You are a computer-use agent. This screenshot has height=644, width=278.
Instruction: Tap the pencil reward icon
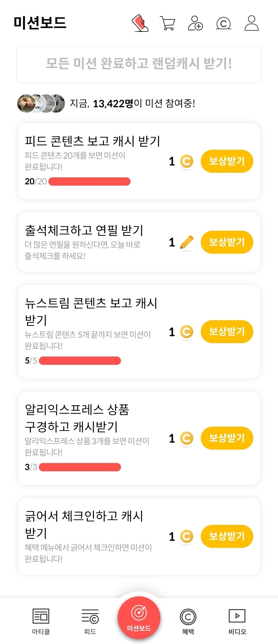tap(187, 243)
